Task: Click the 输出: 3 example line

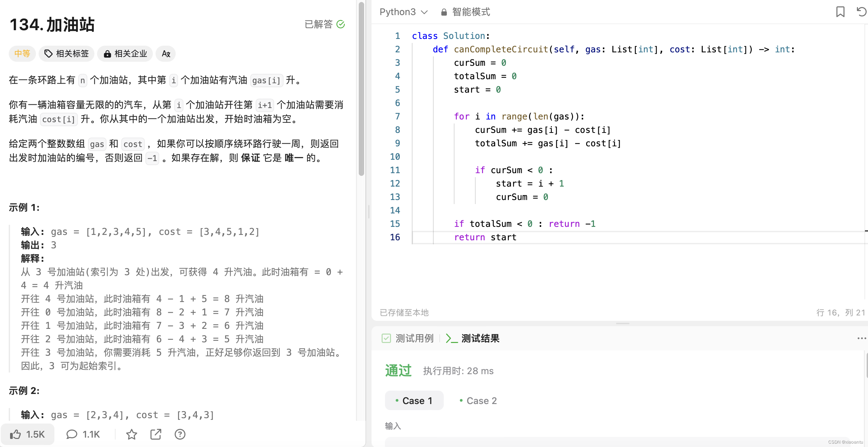Action: (x=39, y=245)
